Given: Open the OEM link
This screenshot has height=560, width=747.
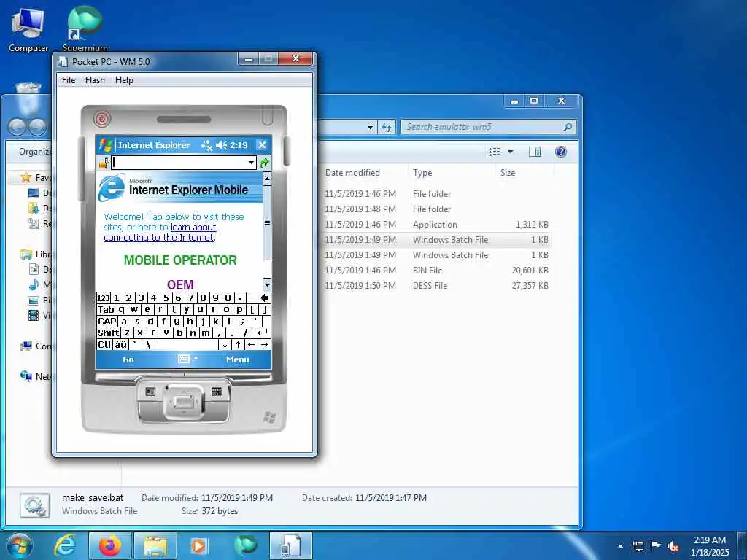Looking at the screenshot, I should click(180, 285).
